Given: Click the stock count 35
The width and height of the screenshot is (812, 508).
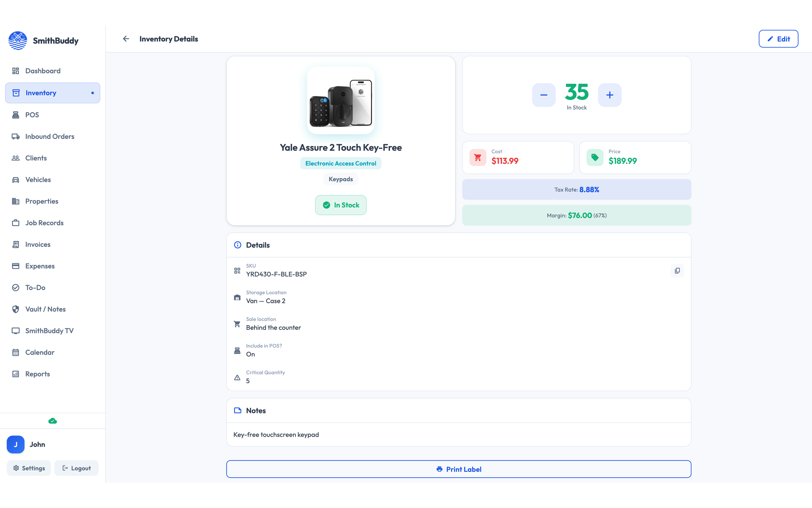Looking at the screenshot, I should (x=576, y=92).
